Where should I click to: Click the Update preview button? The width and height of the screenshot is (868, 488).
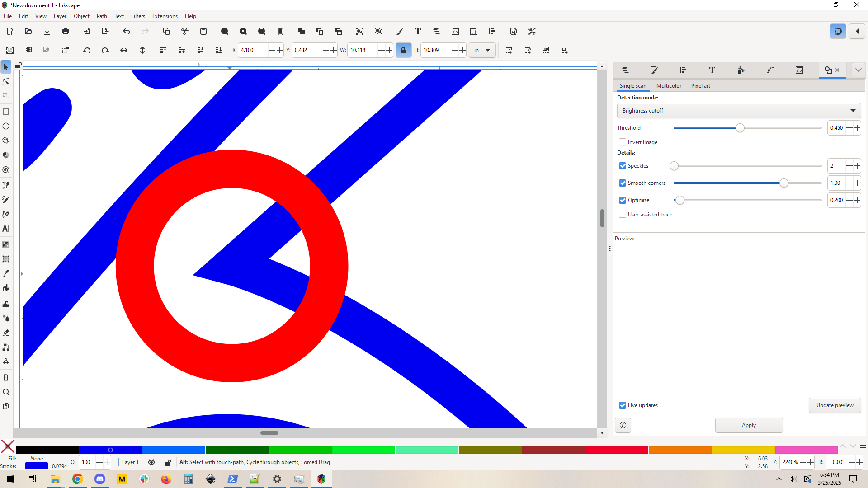(835, 405)
